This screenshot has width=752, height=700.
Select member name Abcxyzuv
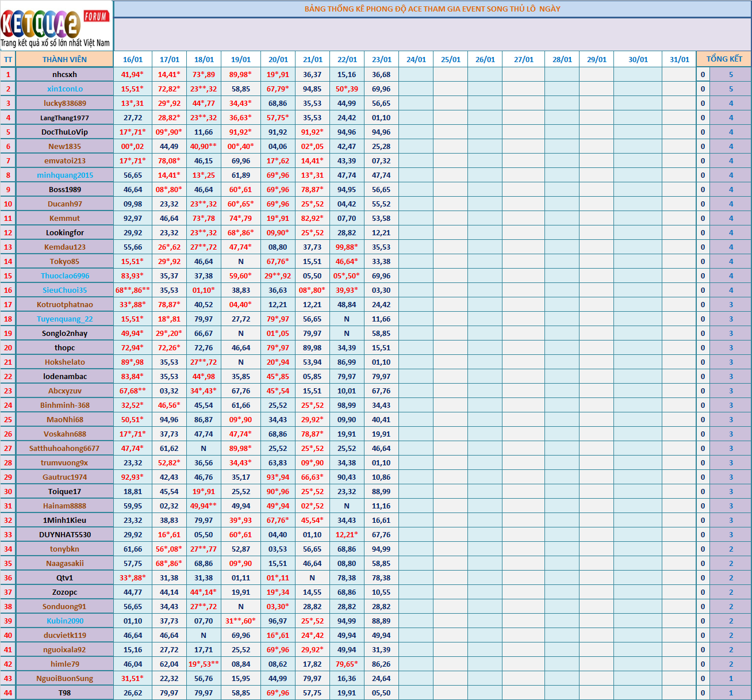coord(64,391)
